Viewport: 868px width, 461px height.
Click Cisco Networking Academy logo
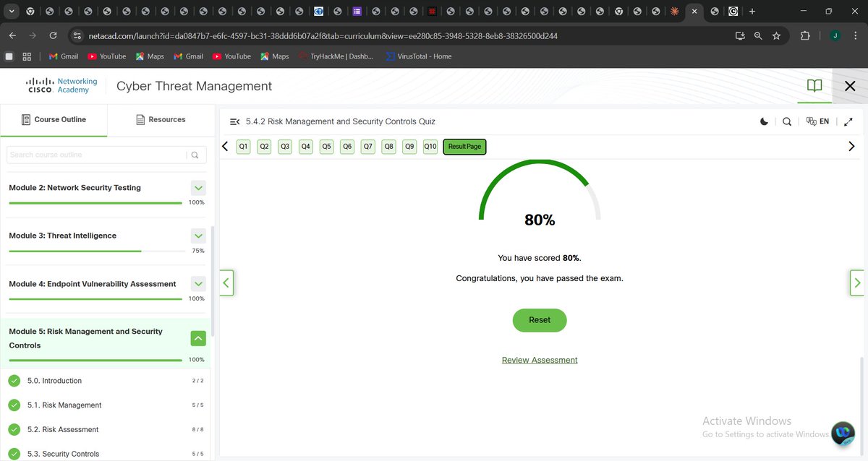click(62, 86)
